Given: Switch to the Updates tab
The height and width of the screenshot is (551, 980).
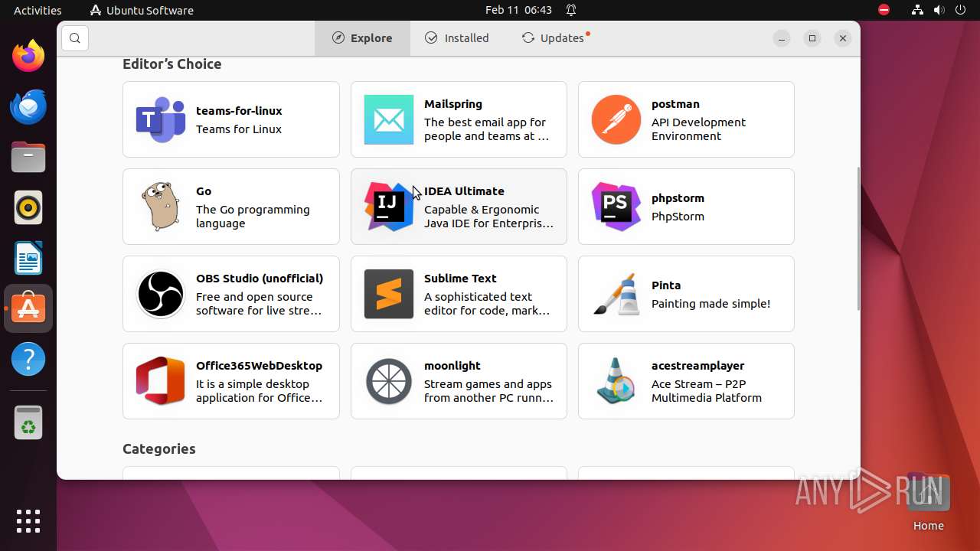Looking at the screenshot, I should coord(554,38).
